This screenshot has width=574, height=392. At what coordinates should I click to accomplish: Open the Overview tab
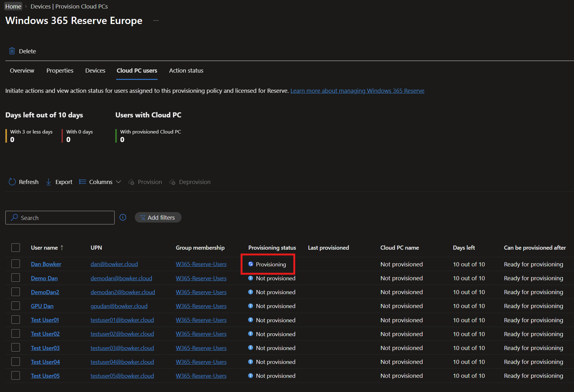[22, 71]
